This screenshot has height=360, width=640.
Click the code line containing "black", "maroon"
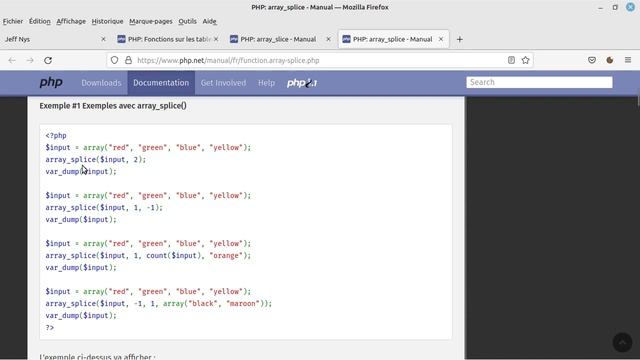(x=158, y=304)
